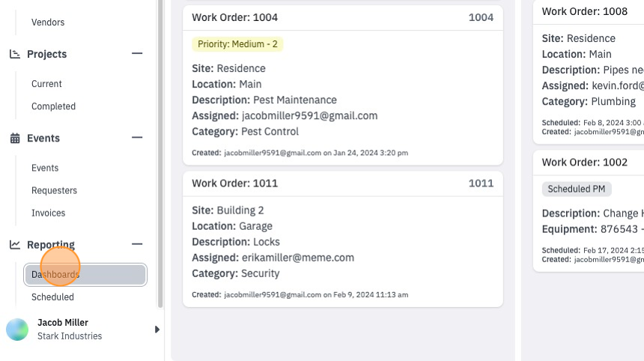Open the Work Order: 1011 card
The height and width of the screenshot is (361, 644).
pos(343,239)
